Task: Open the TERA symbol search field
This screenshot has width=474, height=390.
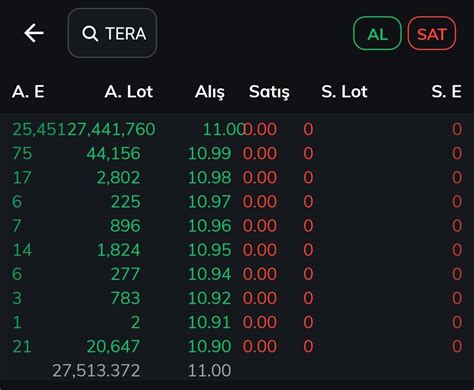Action: (112, 33)
